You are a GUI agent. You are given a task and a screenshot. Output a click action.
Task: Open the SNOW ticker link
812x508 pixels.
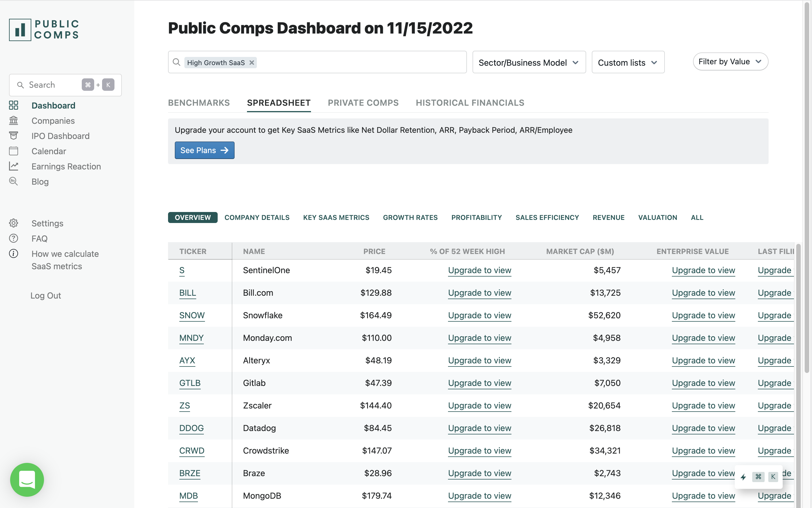(192, 315)
